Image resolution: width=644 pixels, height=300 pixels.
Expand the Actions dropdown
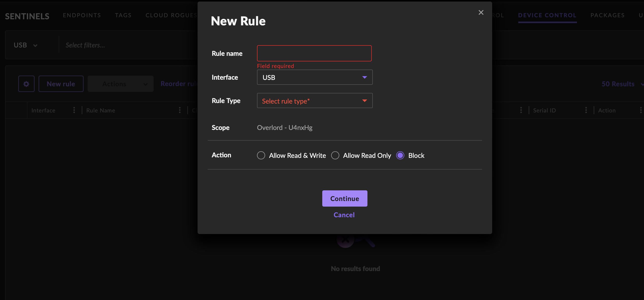point(120,84)
